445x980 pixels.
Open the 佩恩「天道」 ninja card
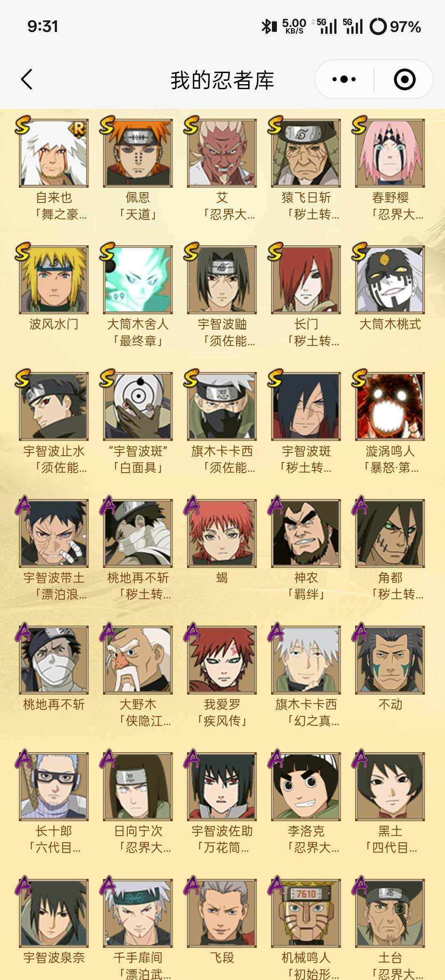pos(138,153)
